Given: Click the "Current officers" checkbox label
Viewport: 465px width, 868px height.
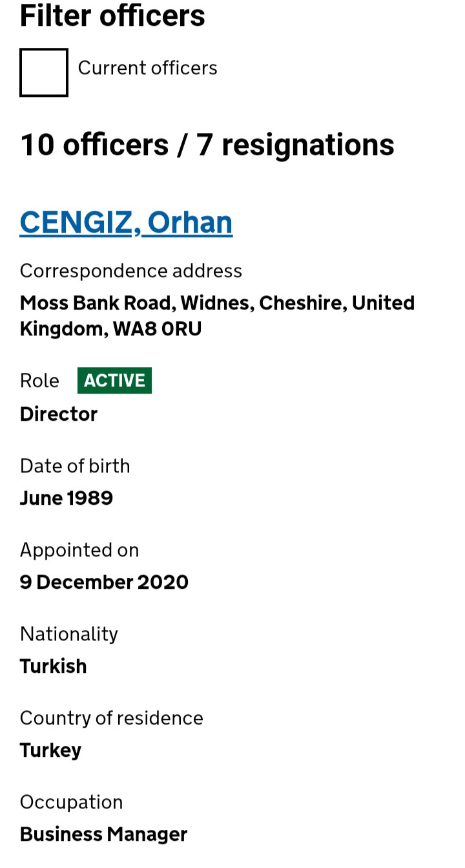Looking at the screenshot, I should [x=147, y=68].
